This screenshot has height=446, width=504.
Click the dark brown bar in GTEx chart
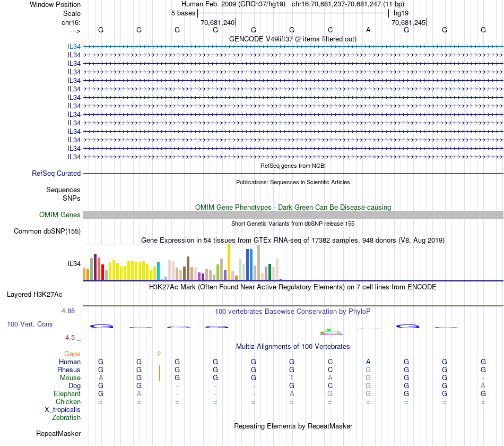click(x=188, y=268)
